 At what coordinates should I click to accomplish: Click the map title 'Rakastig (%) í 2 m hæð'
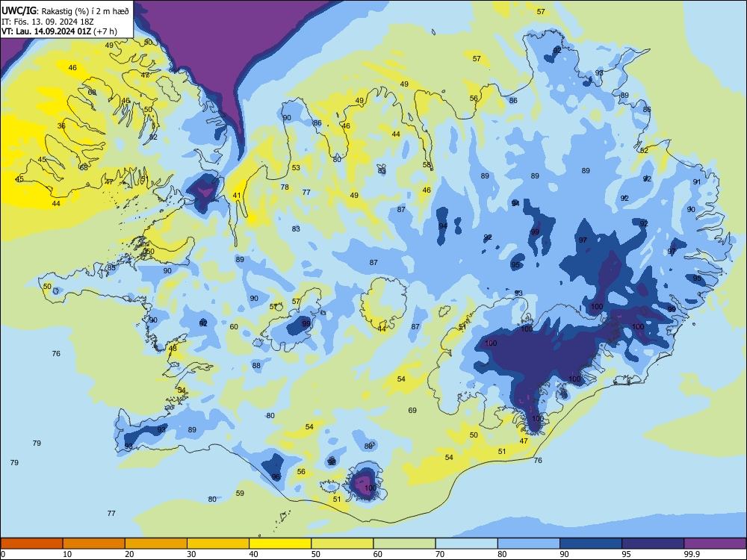coord(85,10)
